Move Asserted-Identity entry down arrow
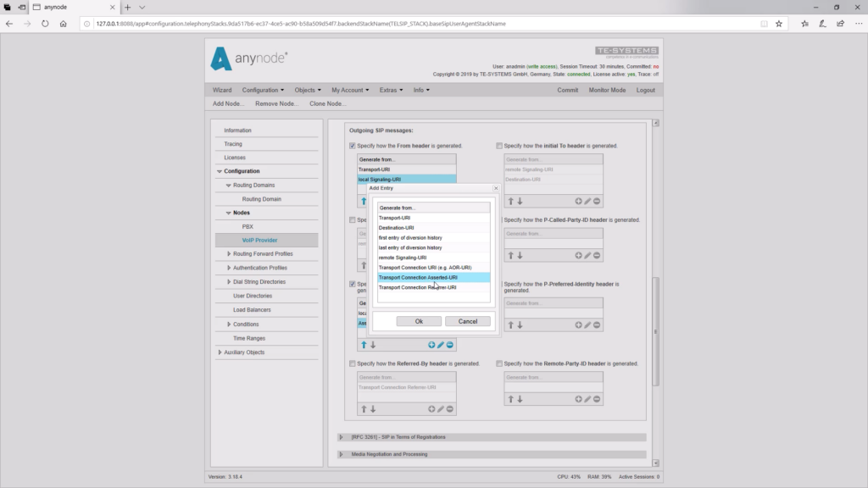This screenshot has height=488, width=868. [373, 345]
